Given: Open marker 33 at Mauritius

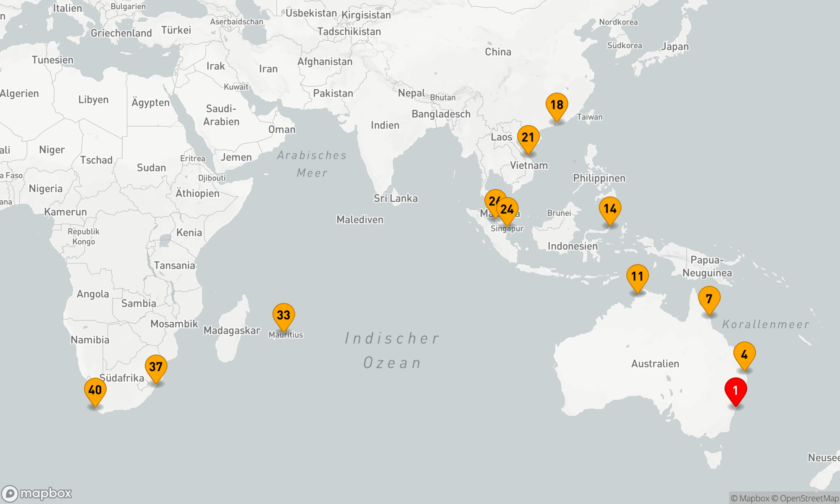Looking at the screenshot, I should click(x=283, y=315).
